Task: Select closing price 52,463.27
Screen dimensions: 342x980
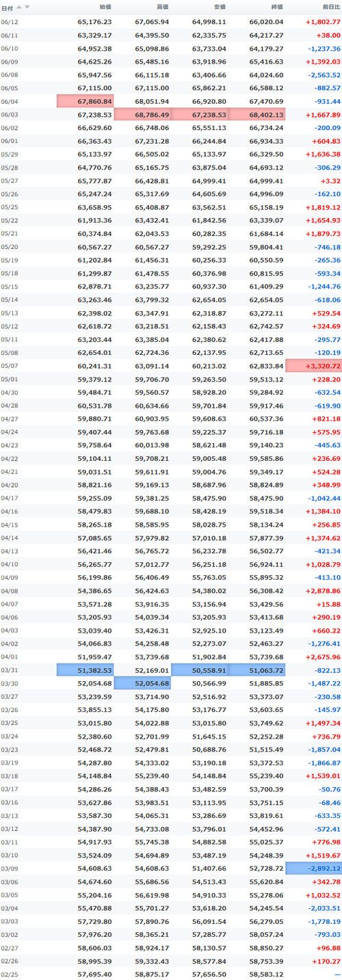Action: coord(266,645)
